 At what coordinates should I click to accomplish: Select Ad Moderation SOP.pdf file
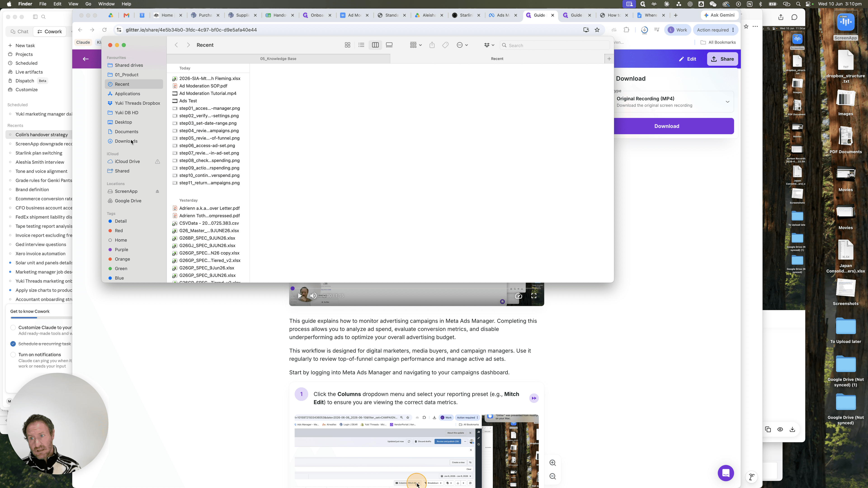(x=203, y=86)
